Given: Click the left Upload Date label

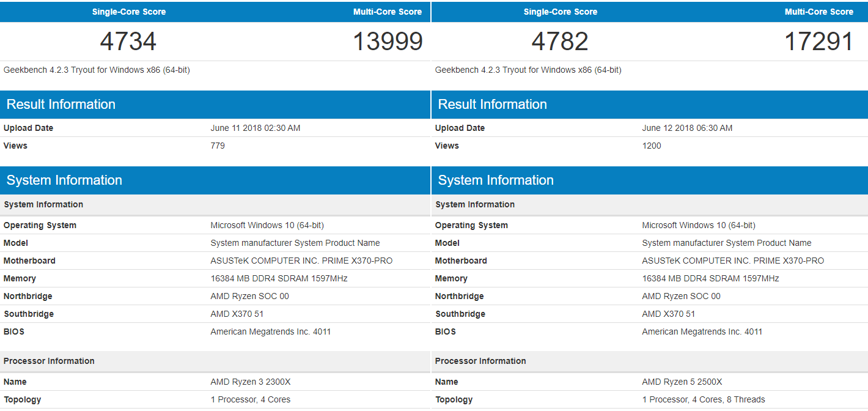Looking at the screenshot, I should click(x=28, y=128).
